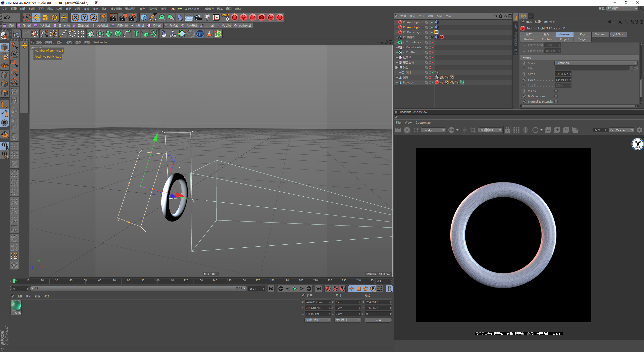
Task: Add a Cube primitive object
Action: point(144,17)
